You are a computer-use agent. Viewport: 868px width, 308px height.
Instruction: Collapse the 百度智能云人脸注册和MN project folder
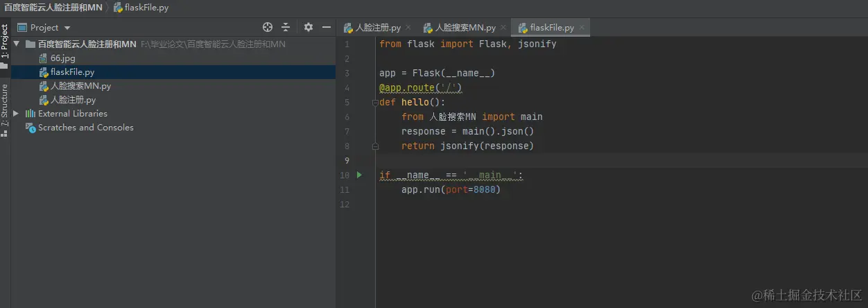tap(17, 44)
